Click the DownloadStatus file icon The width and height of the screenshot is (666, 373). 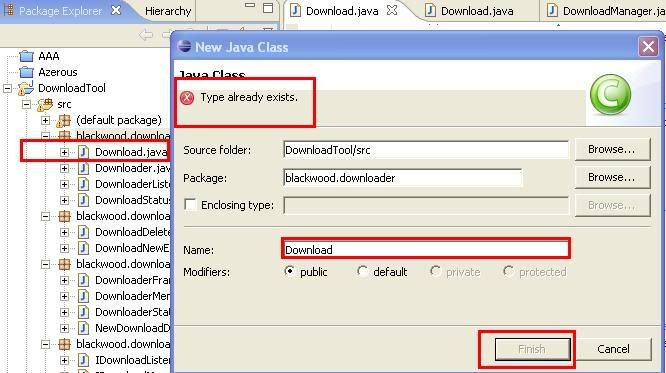pyautogui.click(x=84, y=200)
